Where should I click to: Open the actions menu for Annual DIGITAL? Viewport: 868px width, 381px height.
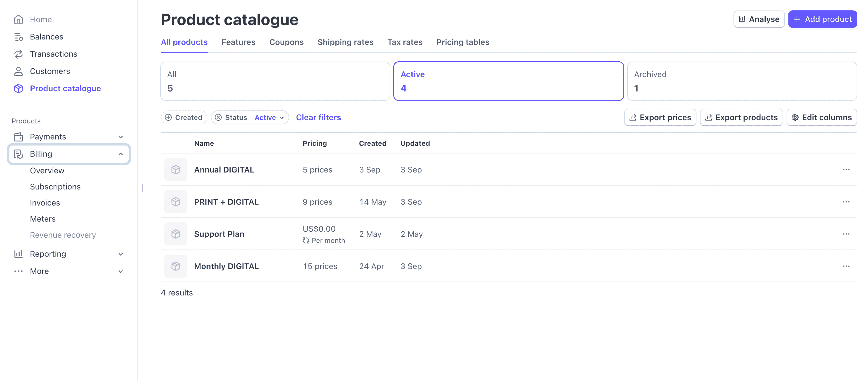tap(846, 170)
